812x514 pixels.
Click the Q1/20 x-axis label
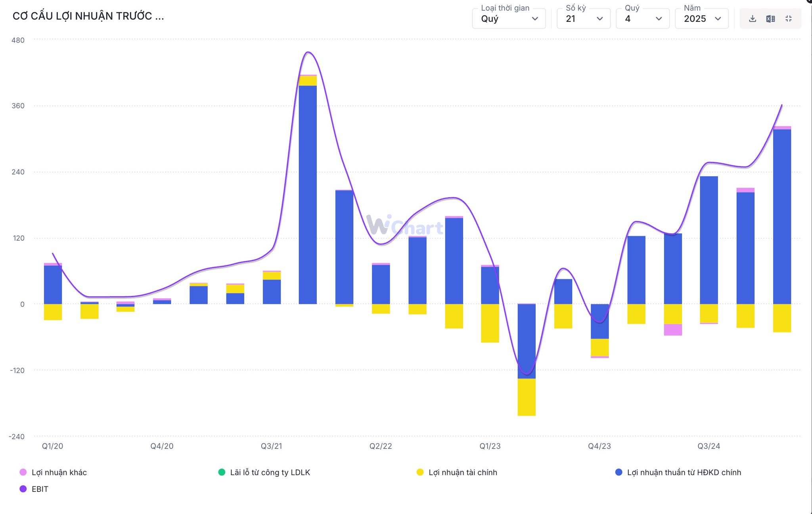[x=53, y=446]
